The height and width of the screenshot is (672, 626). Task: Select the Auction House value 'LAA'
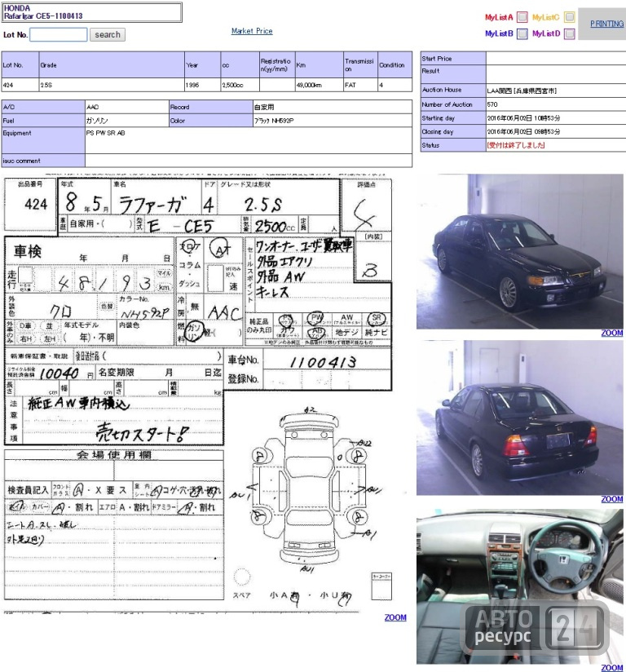522,91
